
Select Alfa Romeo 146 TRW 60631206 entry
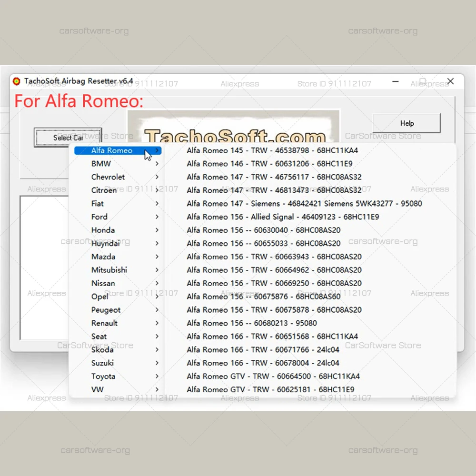269,164
